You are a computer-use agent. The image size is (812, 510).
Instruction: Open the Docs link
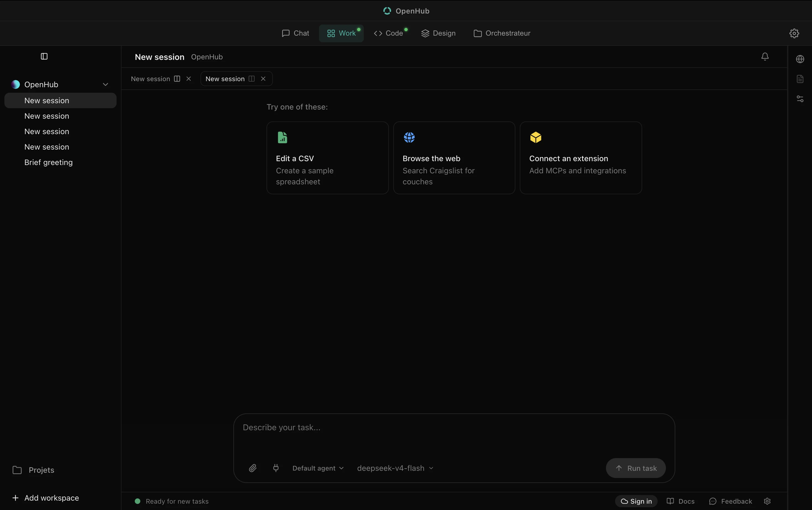[681, 501]
